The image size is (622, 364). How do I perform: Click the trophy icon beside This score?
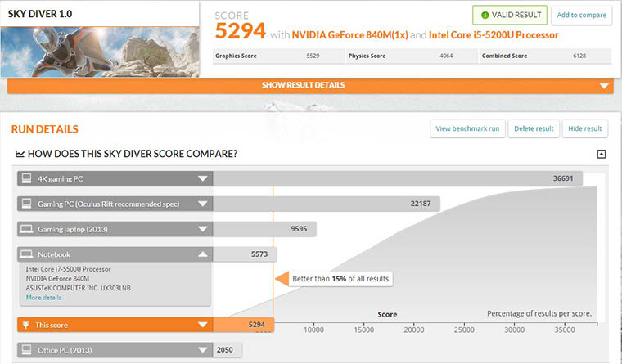pyautogui.click(x=26, y=325)
